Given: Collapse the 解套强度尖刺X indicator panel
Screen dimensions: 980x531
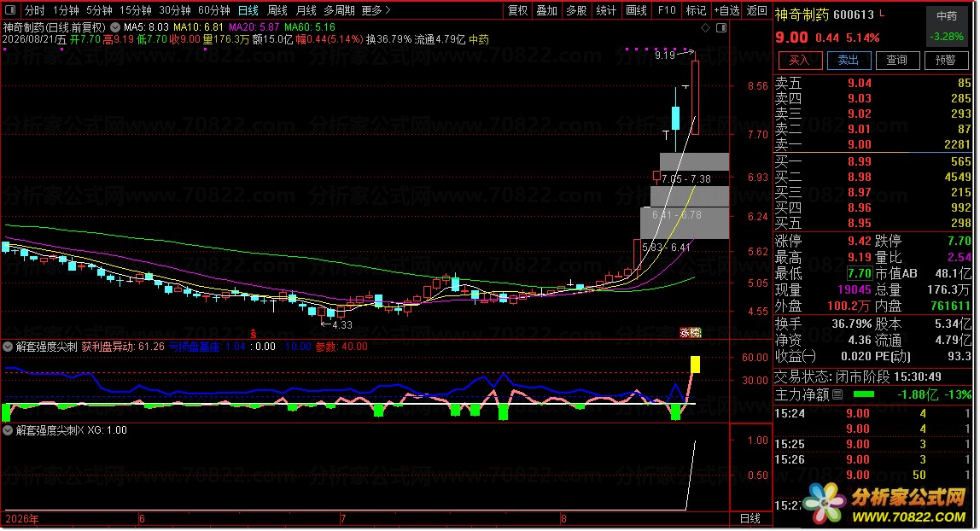Looking at the screenshot, I should pyautogui.click(x=9, y=430).
